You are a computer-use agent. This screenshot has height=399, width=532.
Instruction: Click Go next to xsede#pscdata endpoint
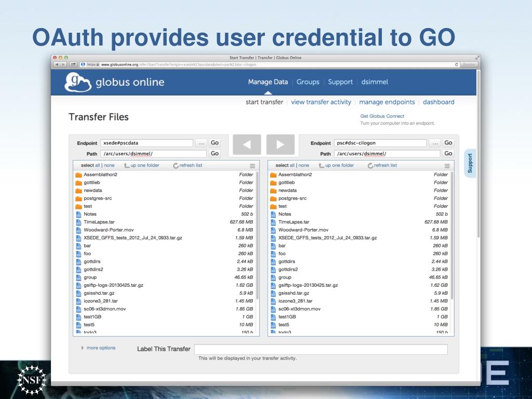pyautogui.click(x=215, y=143)
